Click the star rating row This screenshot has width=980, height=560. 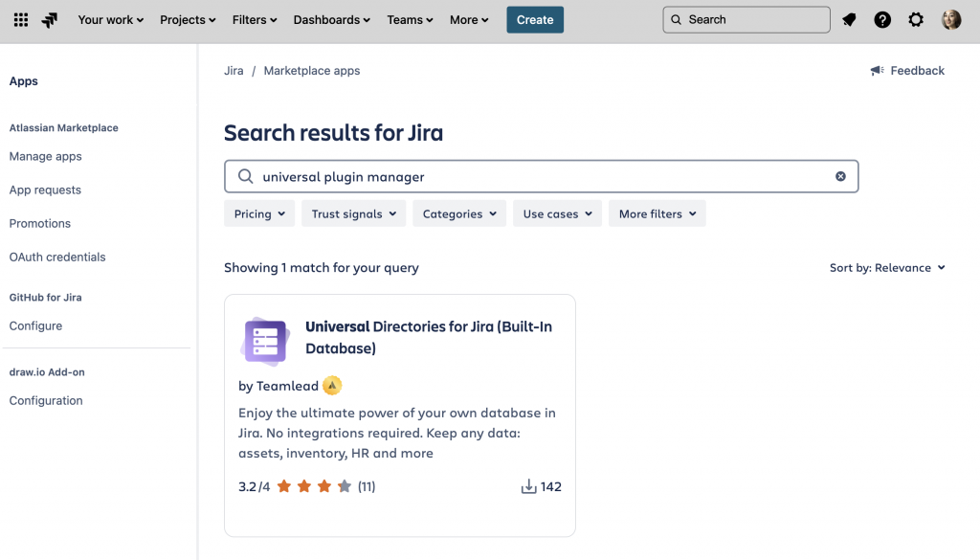314,486
